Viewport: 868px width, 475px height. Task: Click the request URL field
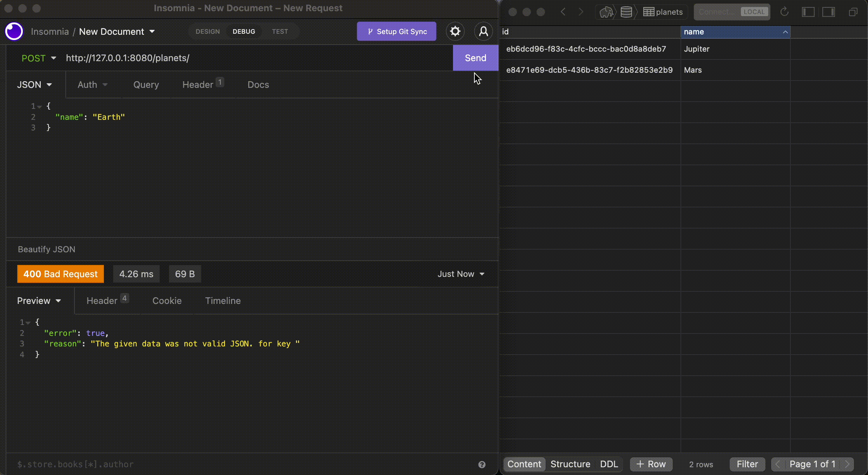246,58
